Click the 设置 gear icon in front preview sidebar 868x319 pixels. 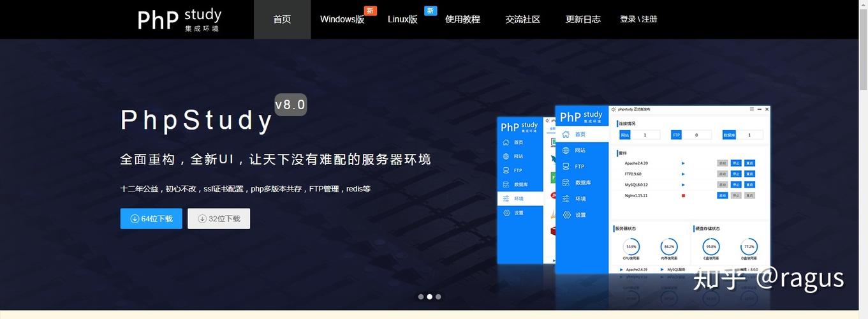pos(566,215)
